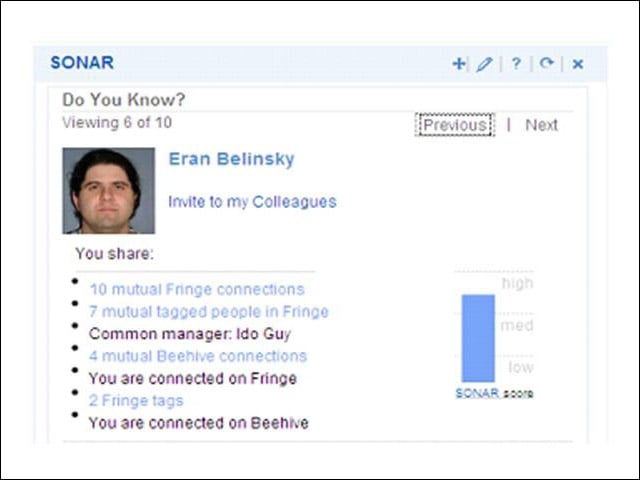The height and width of the screenshot is (480, 640).
Task: Click the Common manager: Ido Guy entry
Action: coord(190,334)
